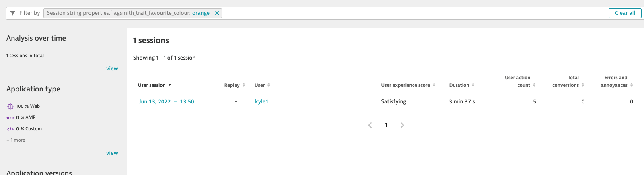Open view link under Application type
Screen dimensions: 644x175
click(x=112, y=153)
